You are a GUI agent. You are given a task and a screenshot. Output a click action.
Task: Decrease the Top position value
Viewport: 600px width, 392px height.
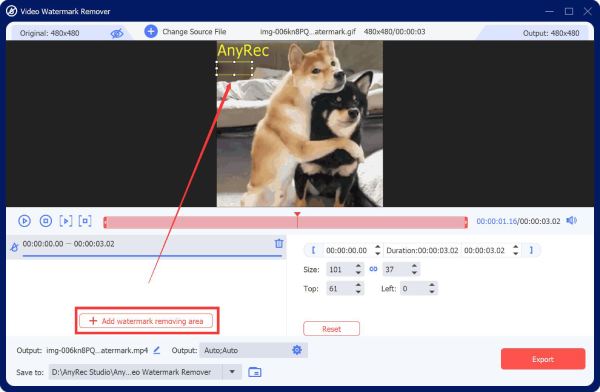358,292
